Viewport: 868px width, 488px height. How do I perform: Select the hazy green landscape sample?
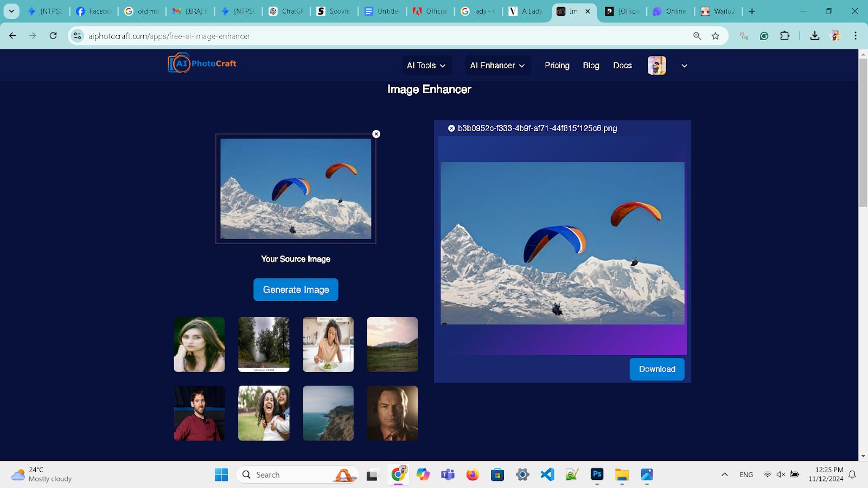pos(392,345)
